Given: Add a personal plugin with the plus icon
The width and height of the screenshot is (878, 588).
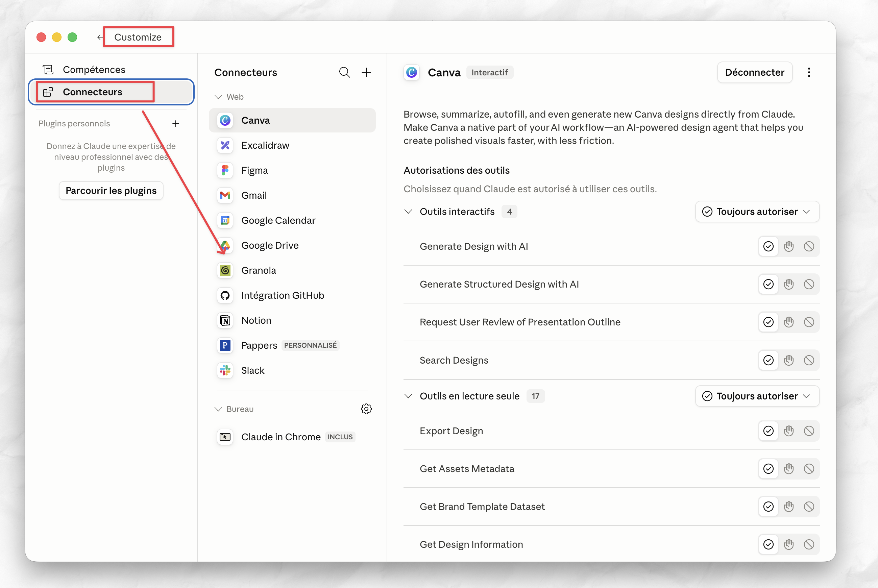Looking at the screenshot, I should (175, 124).
